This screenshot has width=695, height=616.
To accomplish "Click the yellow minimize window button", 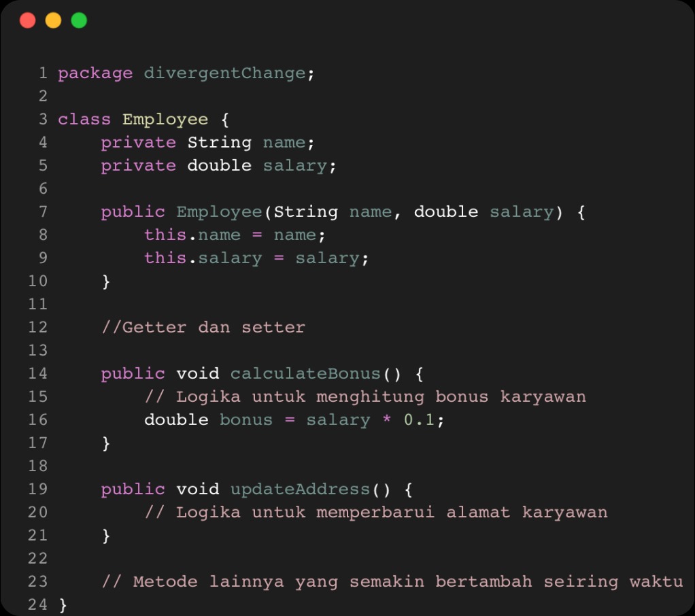I will pyautogui.click(x=53, y=20).
